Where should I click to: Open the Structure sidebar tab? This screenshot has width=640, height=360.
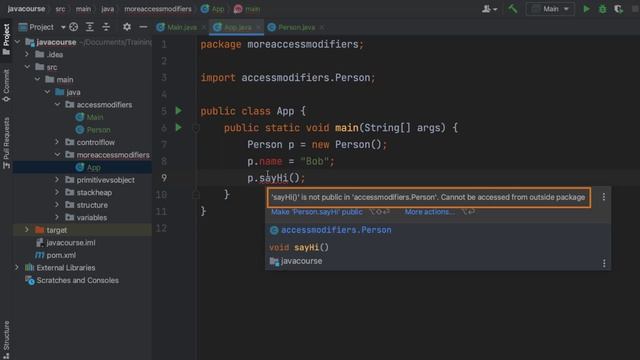[6, 340]
